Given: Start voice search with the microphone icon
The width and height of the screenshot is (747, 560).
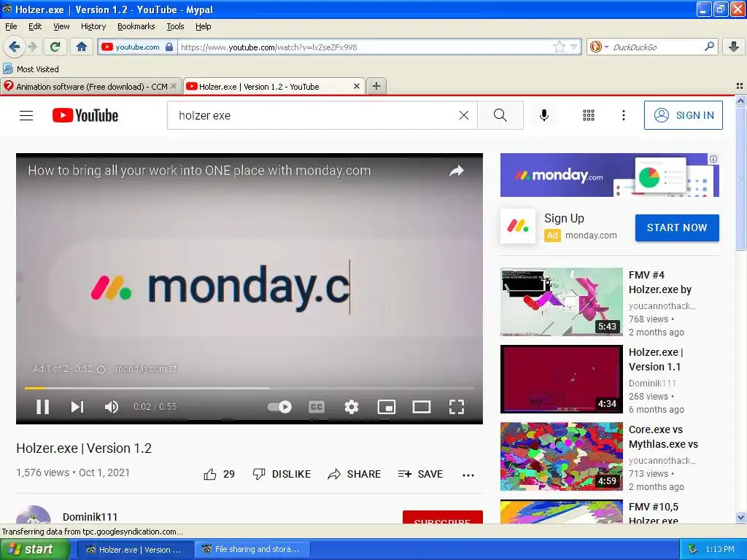Looking at the screenshot, I should click(x=544, y=115).
